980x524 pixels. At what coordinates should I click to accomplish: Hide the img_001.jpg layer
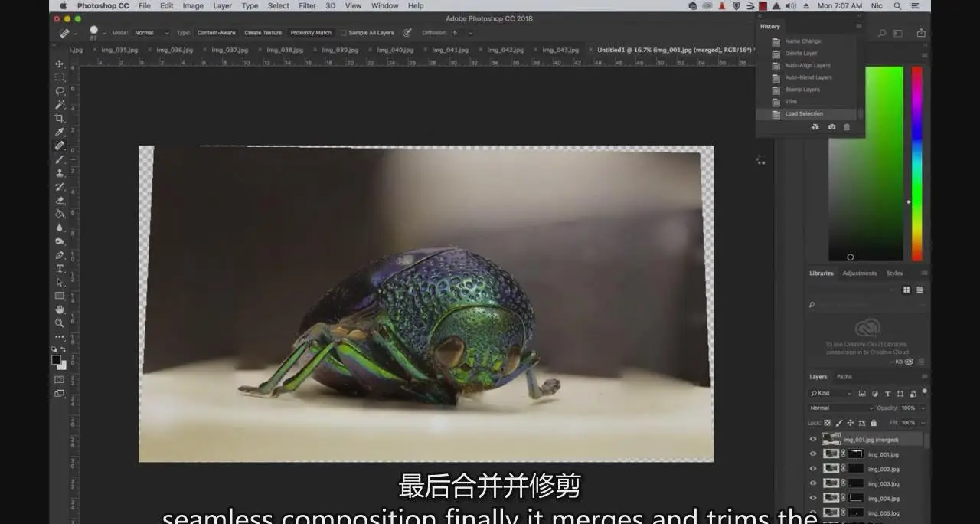(x=813, y=454)
